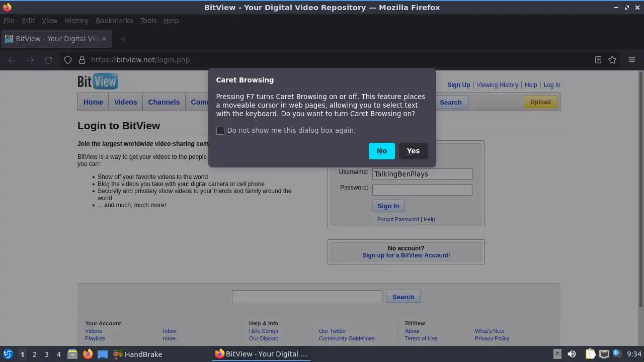This screenshot has width=644, height=362.
Task: Switch to HandBrake in the taskbar
Action: pyautogui.click(x=137, y=354)
